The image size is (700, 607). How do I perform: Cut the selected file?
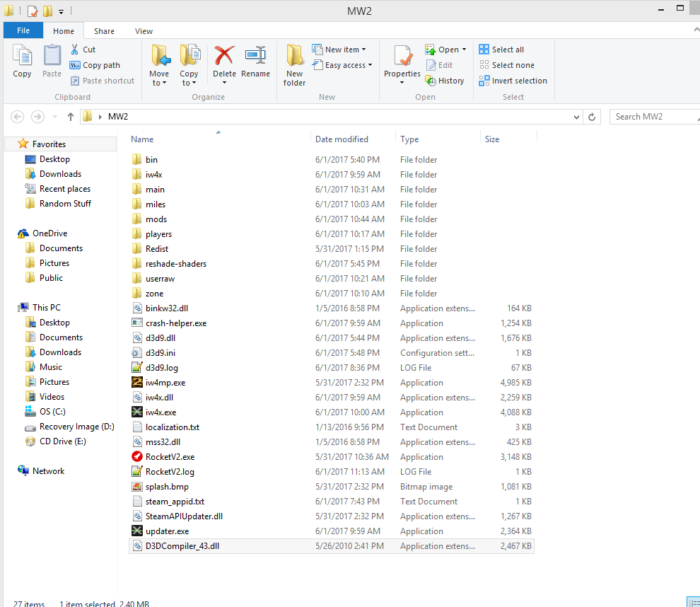pyautogui.click(x=83, y=50)
